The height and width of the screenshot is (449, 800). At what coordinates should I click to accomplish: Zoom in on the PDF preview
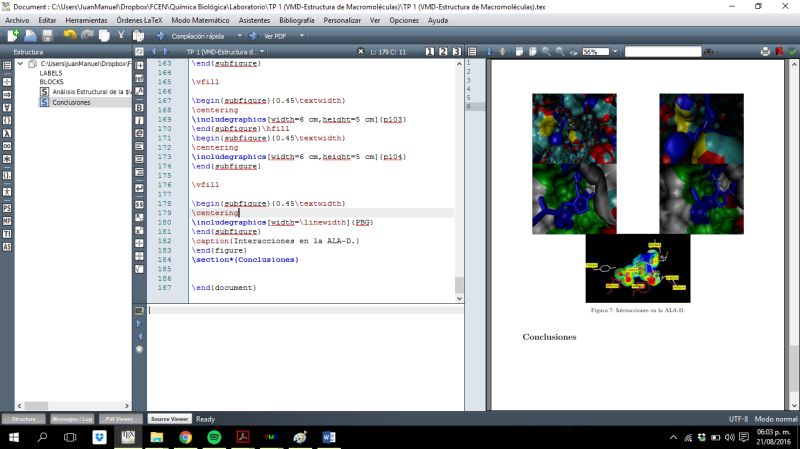(x=546, y=52)
